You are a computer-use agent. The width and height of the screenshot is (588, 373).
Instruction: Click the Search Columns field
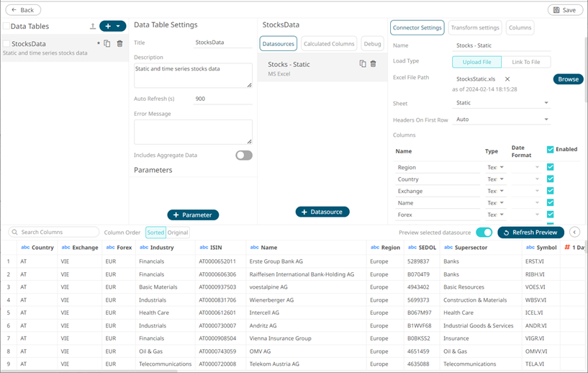pos(54,233)
